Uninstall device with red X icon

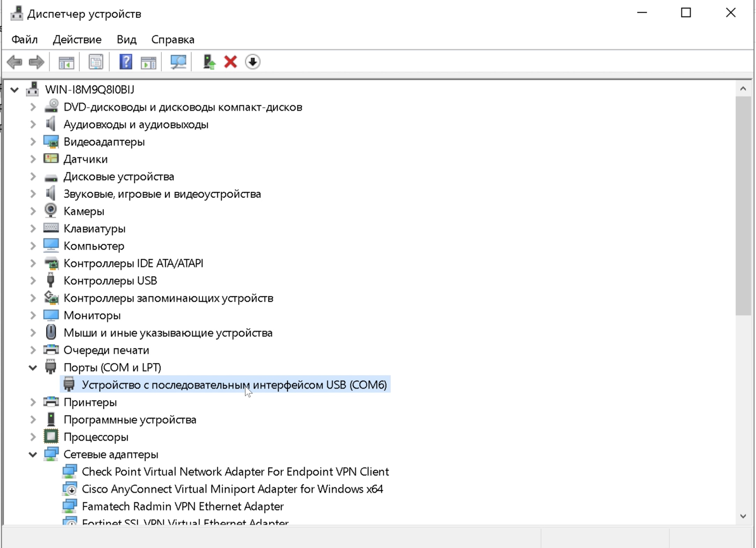tap(230, 62)
